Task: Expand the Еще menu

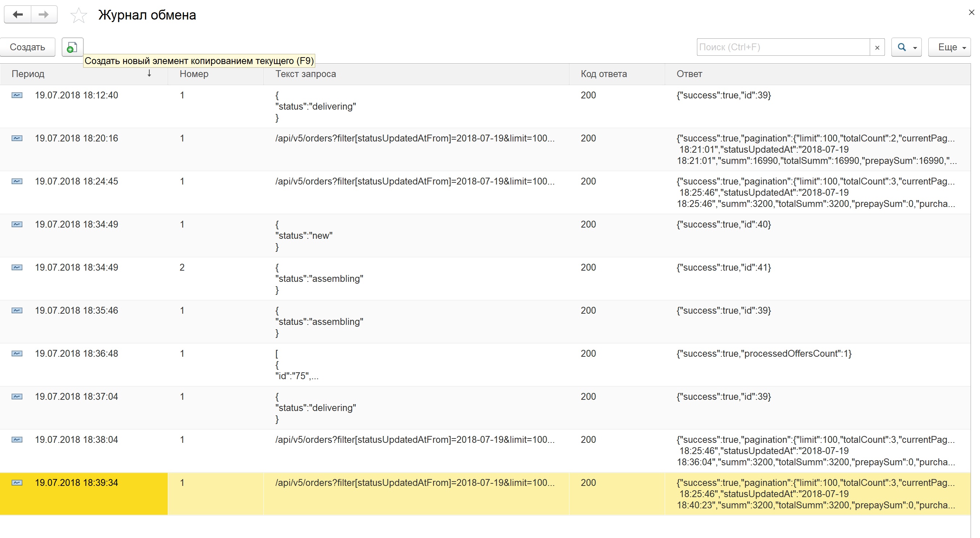Action: [x=949, y=47]
